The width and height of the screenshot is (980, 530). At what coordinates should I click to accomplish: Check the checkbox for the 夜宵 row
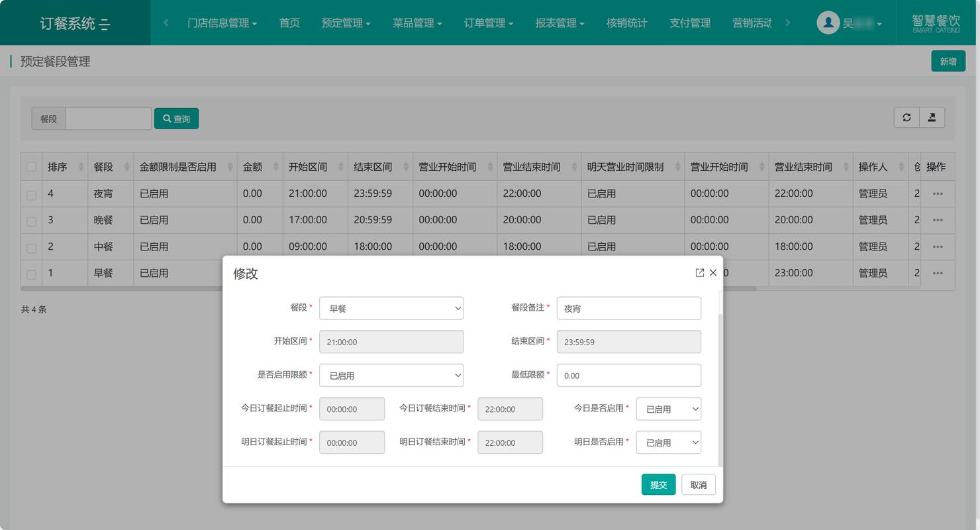[31, 195]
